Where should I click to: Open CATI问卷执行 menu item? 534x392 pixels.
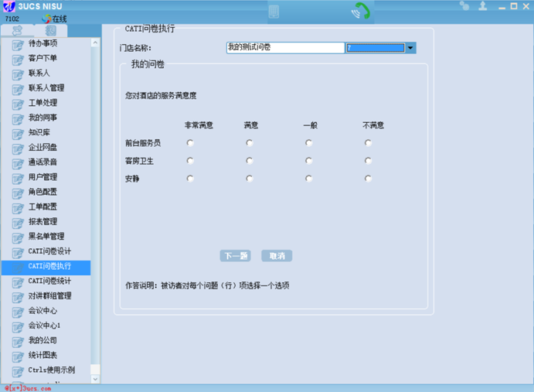46,268
